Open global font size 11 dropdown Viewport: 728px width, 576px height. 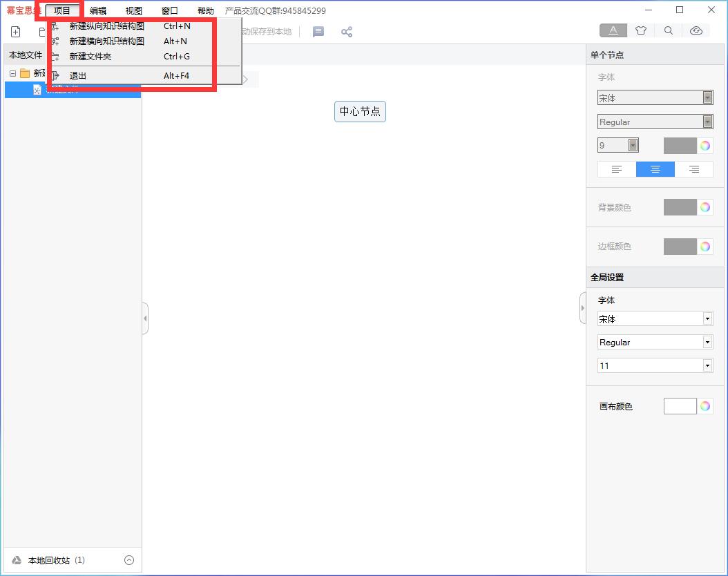707,365
